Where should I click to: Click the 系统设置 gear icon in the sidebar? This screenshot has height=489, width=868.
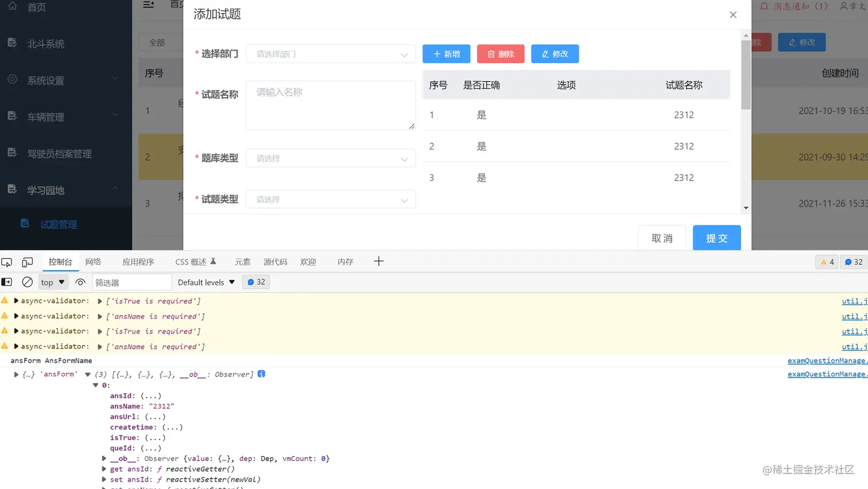click(x=12, y=79)
